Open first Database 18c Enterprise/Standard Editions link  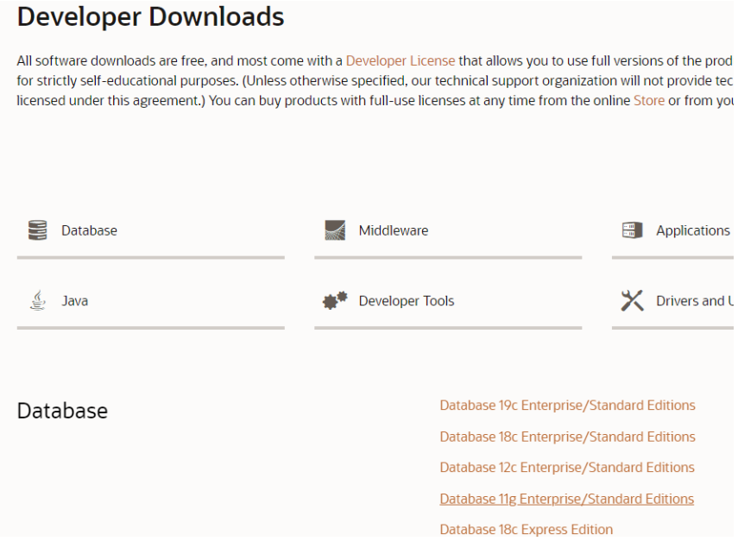pos(567,437)
